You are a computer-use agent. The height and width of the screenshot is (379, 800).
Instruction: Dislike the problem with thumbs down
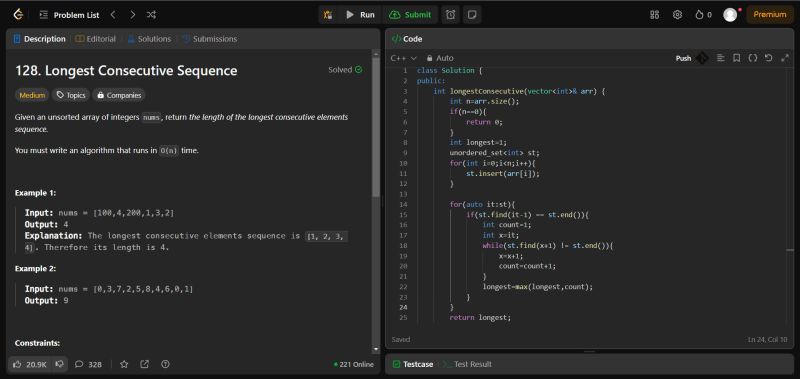tap(60, 364)
